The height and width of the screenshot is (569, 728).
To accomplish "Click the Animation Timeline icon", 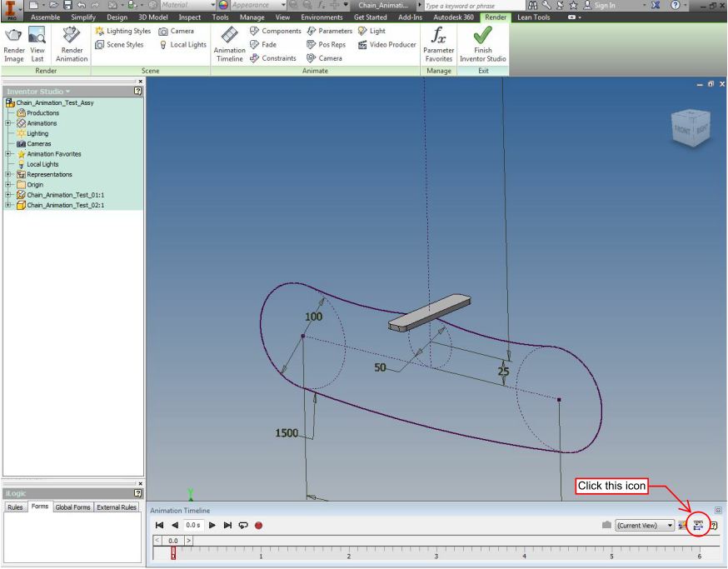I will coord(229,42).
